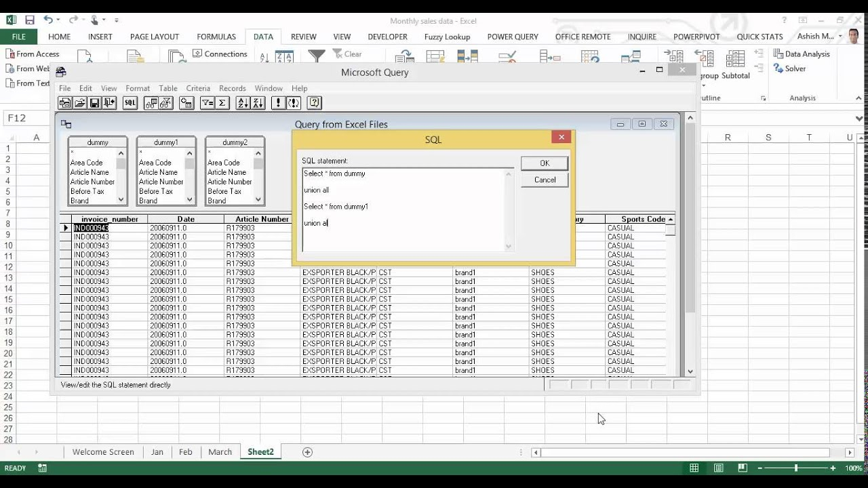
Task: Select the Sort Descending ZA icon
Action: (258, 102)
